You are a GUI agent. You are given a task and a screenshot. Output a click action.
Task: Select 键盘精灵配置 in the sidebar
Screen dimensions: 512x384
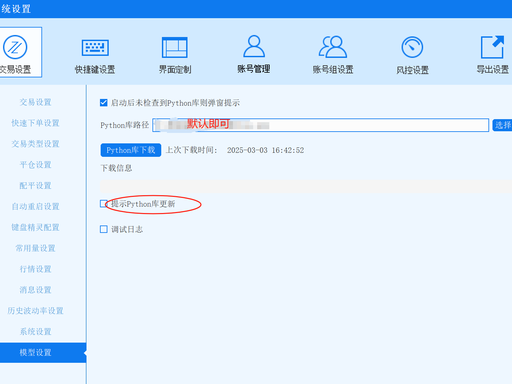(35, 227)
